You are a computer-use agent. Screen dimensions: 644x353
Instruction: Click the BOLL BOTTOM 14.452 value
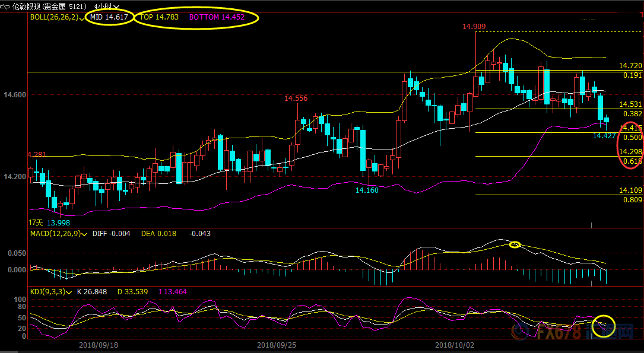tap(218, 18)
